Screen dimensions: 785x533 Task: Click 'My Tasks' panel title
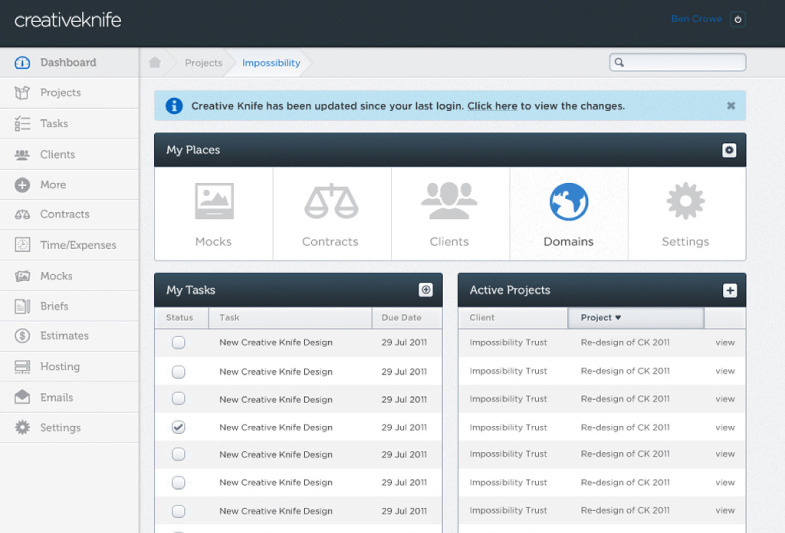point(191,290)
